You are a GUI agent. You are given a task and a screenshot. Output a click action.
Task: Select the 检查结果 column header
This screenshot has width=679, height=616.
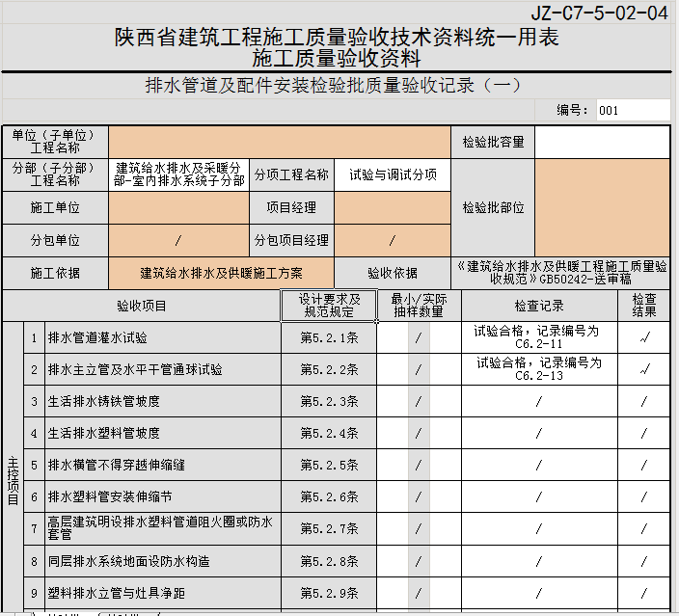pyautogui.click(x=644, y=306)
